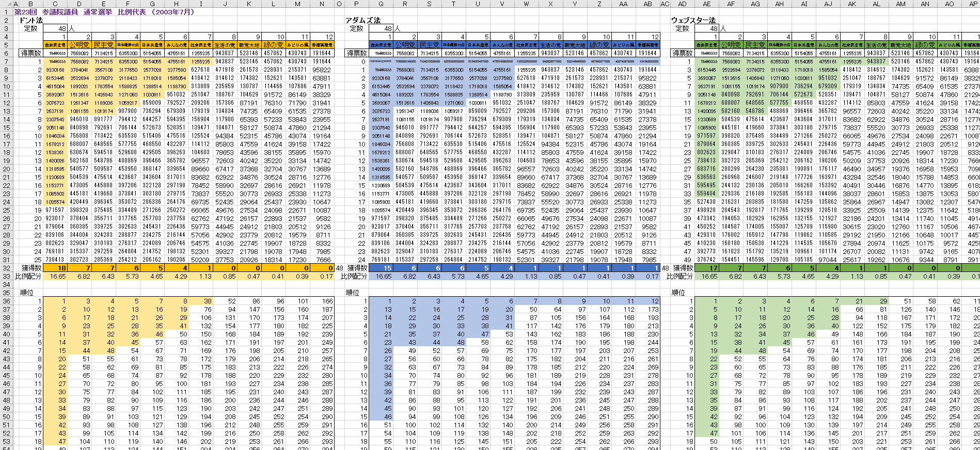This screenshot has height=450, width=980.
Task: Click the column Z header
Action: (x=599, y=4)
